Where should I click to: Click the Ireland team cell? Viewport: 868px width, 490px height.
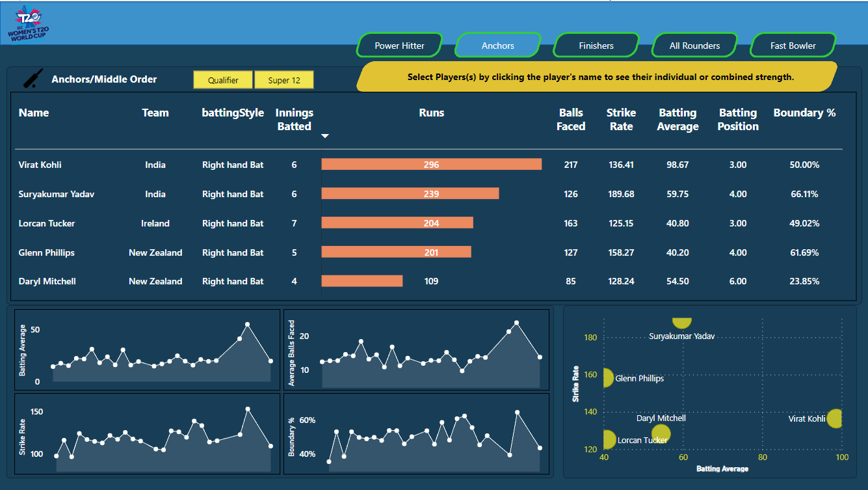155,223
